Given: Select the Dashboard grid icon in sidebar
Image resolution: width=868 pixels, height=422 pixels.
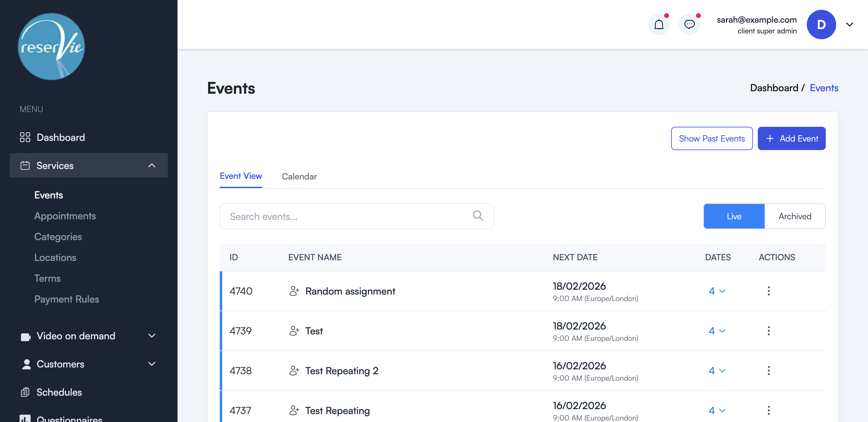Looking at the screenshot, I should click(x=25, y=137).
